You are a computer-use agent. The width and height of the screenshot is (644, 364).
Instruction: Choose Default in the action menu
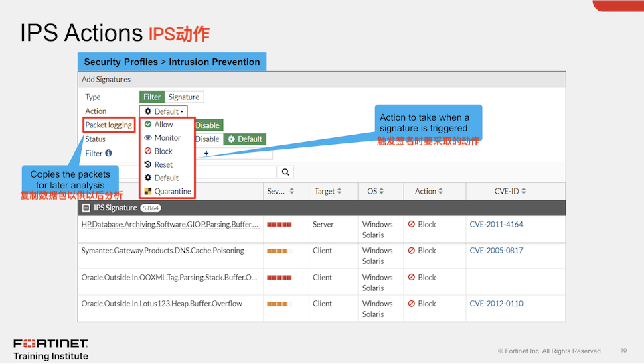tap(166, 178)
